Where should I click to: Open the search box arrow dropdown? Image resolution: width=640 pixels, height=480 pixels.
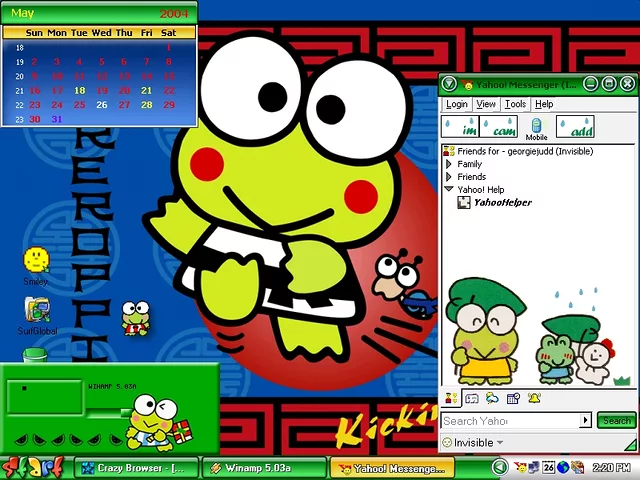point(586,420)
